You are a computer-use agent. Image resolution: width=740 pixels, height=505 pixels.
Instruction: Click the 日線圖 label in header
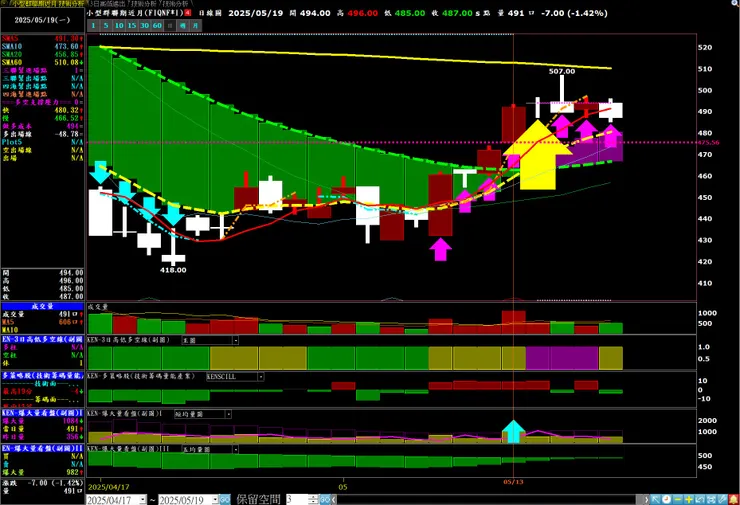point(210,13)
